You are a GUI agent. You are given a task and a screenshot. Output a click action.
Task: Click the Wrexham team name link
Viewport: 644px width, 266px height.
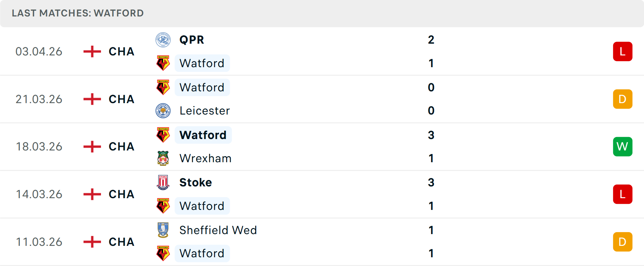tap(205, 158)
